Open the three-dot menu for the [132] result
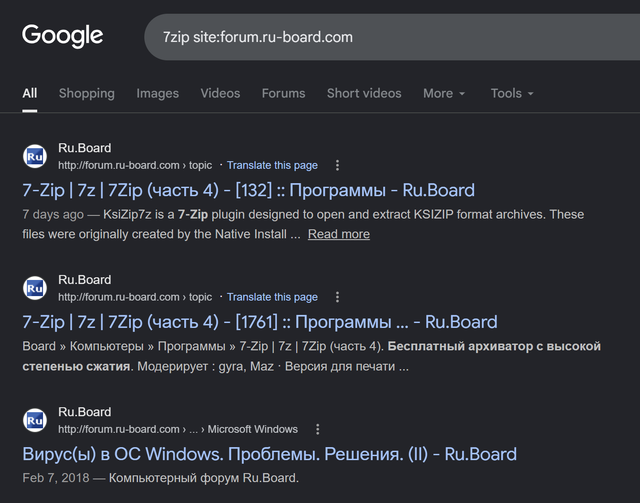 pos(337,165)
